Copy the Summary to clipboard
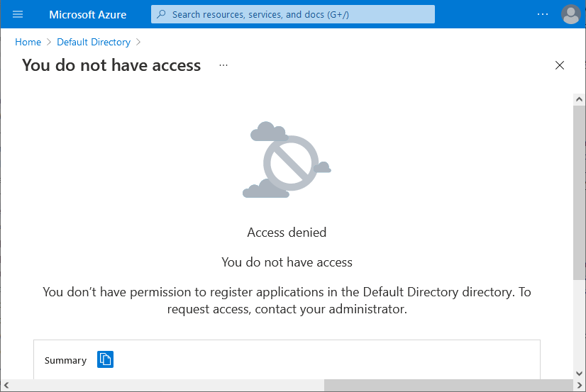 coord(106,359)
